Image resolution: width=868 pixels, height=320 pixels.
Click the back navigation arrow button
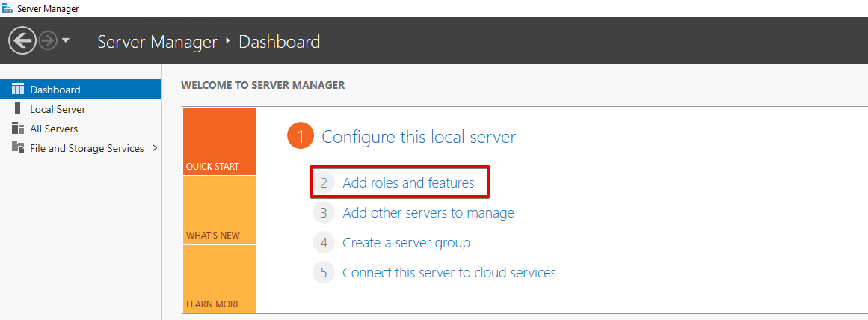click(x=22, y=40)
